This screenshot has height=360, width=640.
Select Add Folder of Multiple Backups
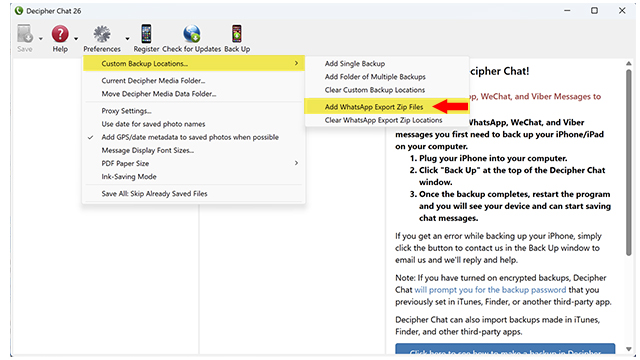coord(386,77)
